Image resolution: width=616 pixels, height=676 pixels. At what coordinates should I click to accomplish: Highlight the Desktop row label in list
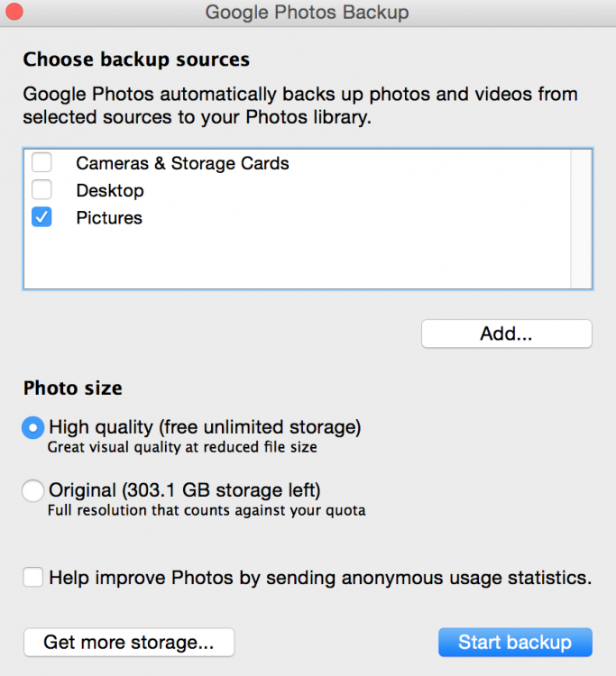(110, 191)
